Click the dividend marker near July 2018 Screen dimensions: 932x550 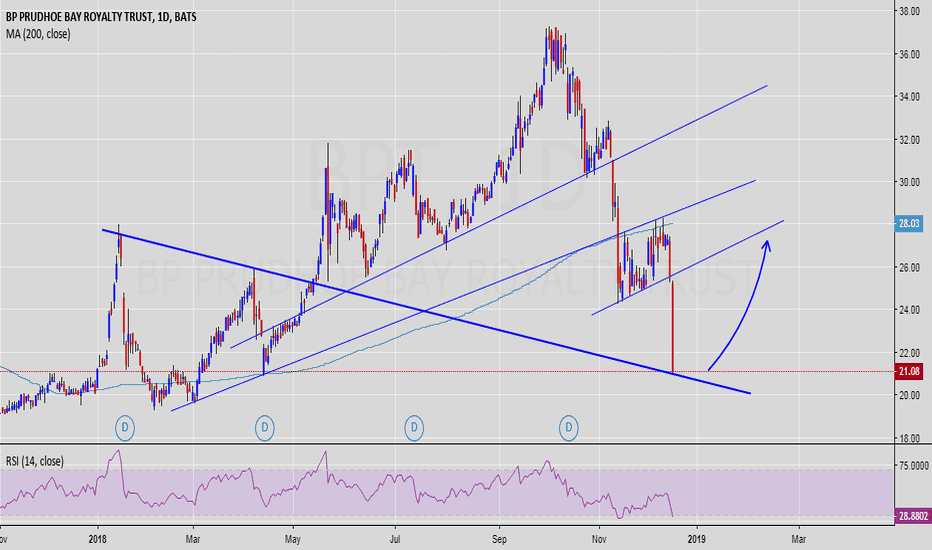pyautogui.click(x=414, y=428)
